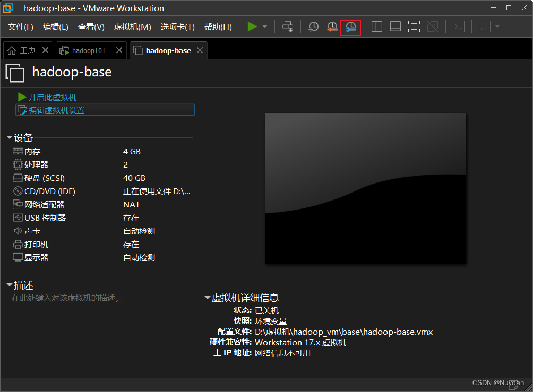Select the CD/DVD (IDE) device row
This screenshot has width=533, height=392.
pyautogui.click(x=102, y=191)
